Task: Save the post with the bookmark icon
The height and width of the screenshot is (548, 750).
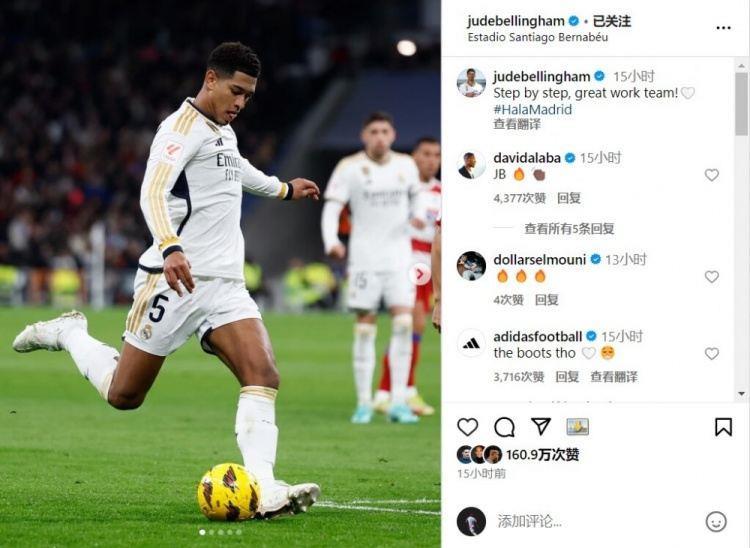Action: point(723,427)
